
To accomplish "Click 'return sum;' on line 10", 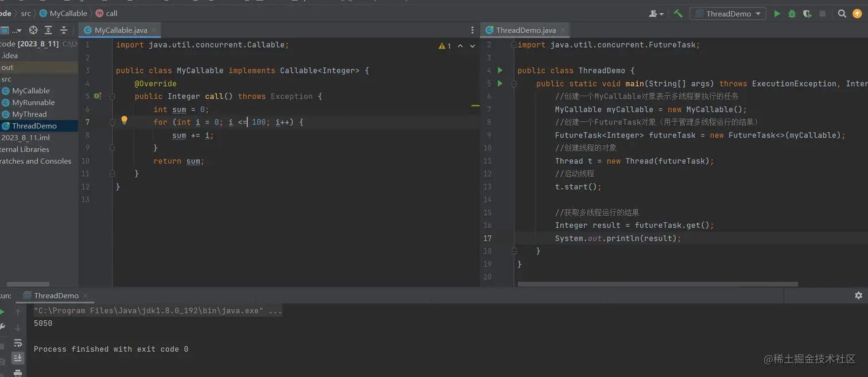I will click(x=179, y=161).
